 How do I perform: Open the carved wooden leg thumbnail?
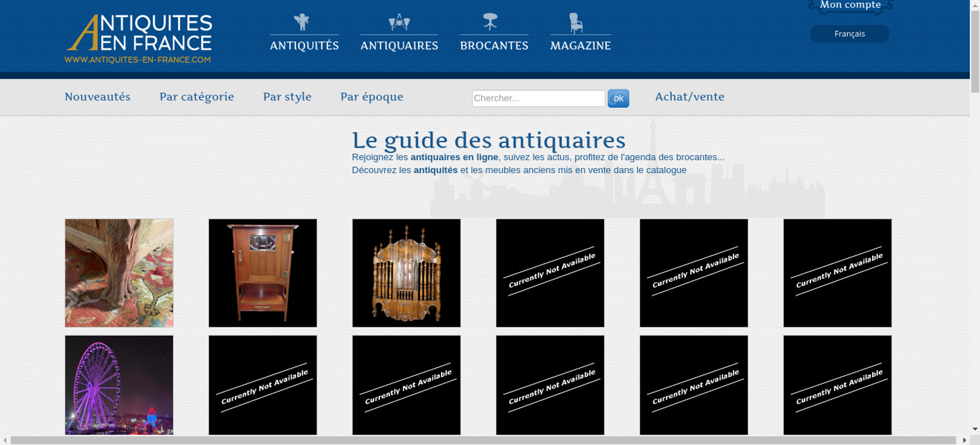click(x=119, y=273)
